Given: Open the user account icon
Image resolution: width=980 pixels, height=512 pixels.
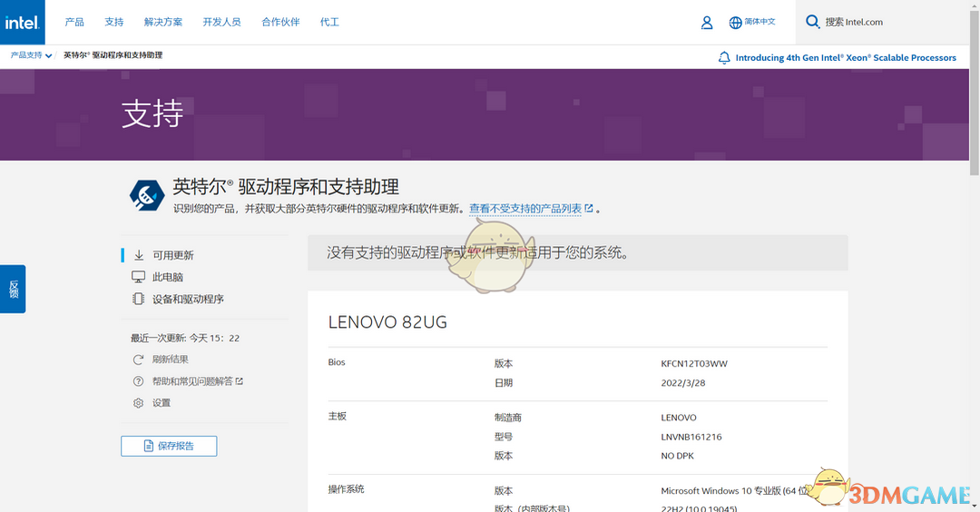Looking at the screenshot, I should [x=707, y=23].
